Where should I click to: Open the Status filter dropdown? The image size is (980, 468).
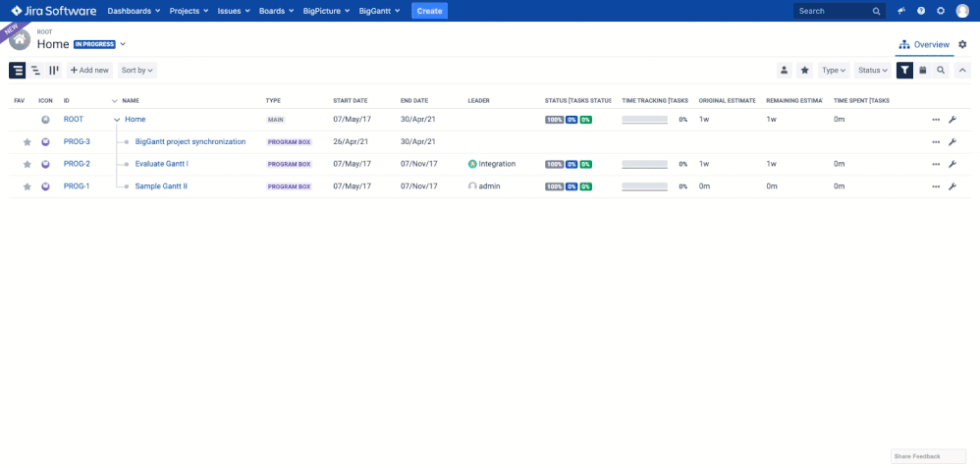pyautogui.click(x=872, y=71)
